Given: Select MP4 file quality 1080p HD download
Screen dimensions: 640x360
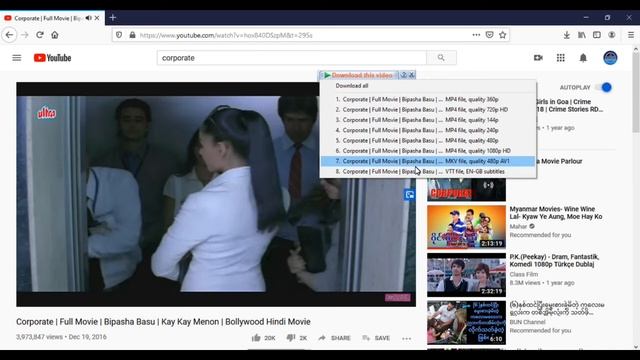Looking at the screenshot, I should point(427,151).
